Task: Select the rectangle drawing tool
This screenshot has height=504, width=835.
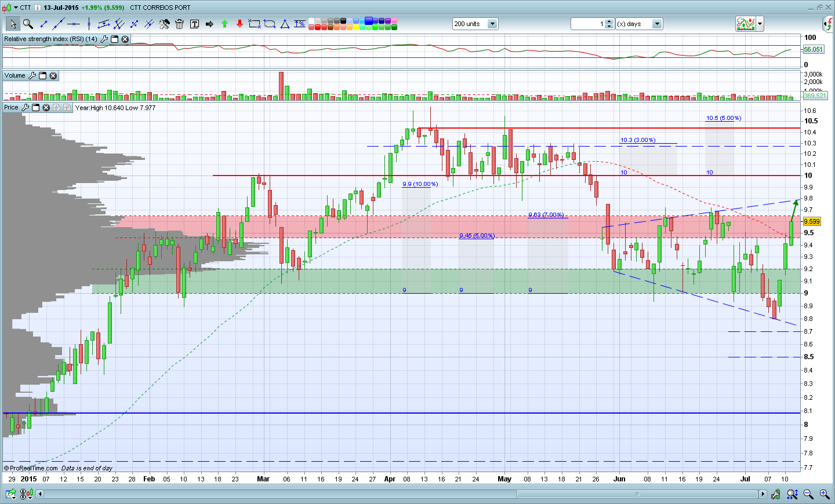Action: pos(255,24)
